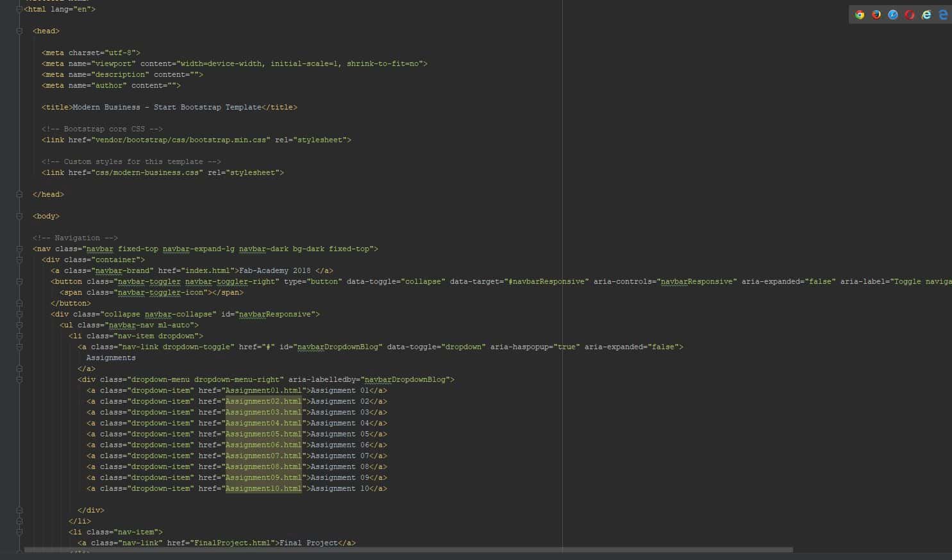Click the id="navbarDropdownBlog" attribute value
The width and height of the screenshot is (952, 560).
click(339, 347)
